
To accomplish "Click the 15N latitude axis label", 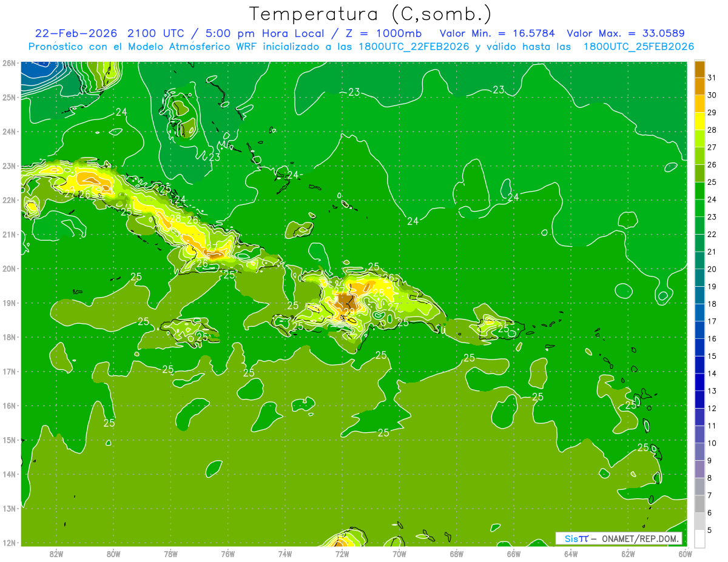I will (8, 440).
